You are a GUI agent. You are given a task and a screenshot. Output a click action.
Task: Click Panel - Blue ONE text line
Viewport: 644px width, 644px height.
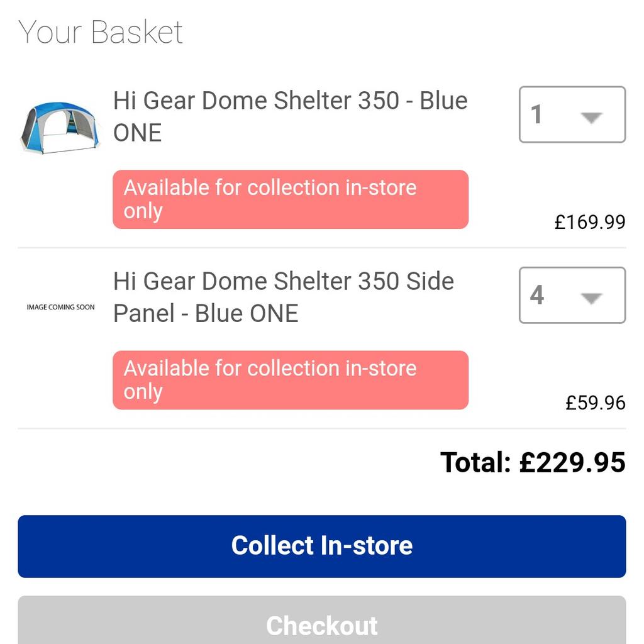point(206,314)
